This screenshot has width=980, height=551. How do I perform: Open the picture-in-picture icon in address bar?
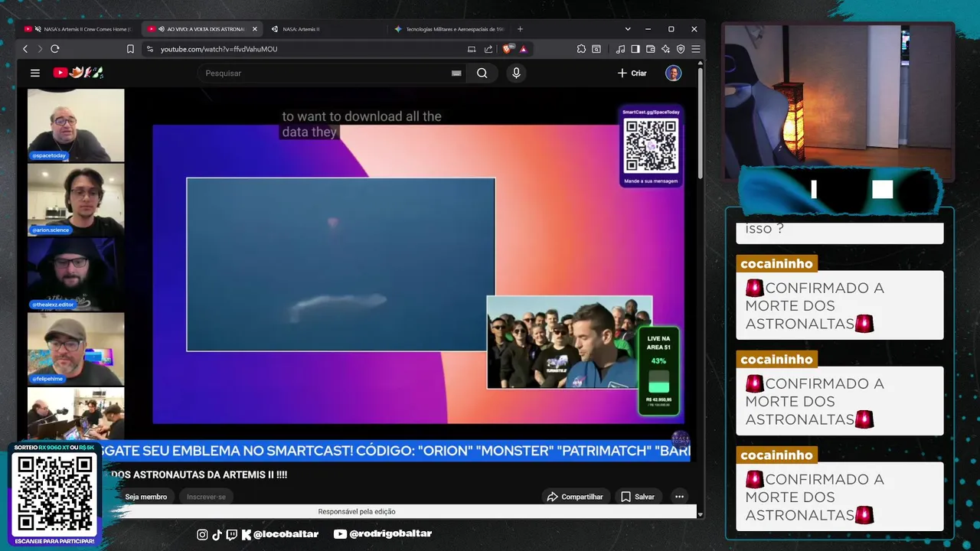coord(472,49)
